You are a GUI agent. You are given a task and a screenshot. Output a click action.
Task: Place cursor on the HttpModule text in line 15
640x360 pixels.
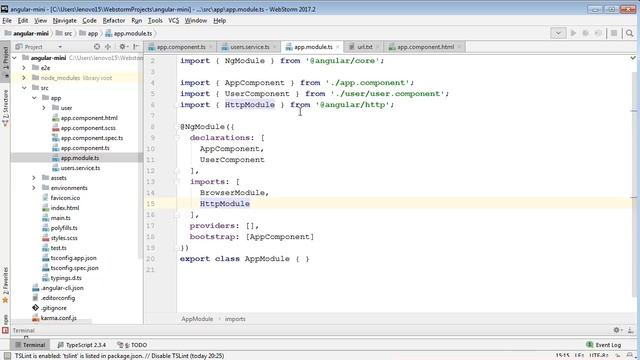point(224,204)
